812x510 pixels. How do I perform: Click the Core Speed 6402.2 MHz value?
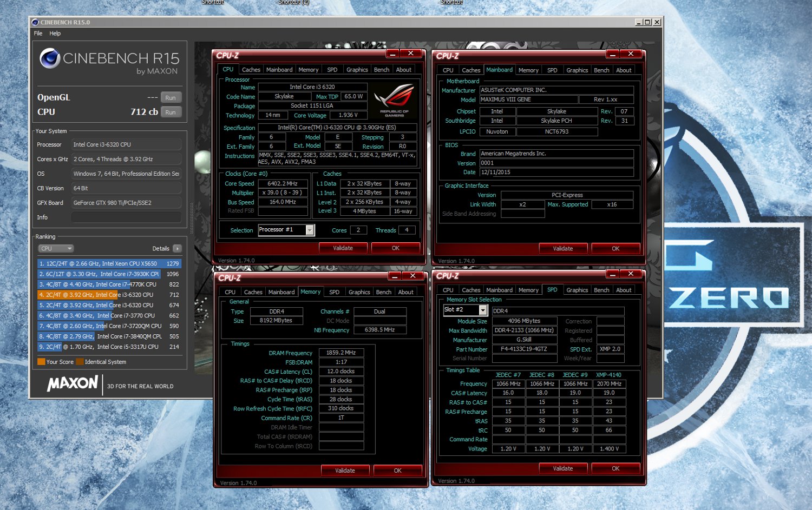[x=283, y=184]
